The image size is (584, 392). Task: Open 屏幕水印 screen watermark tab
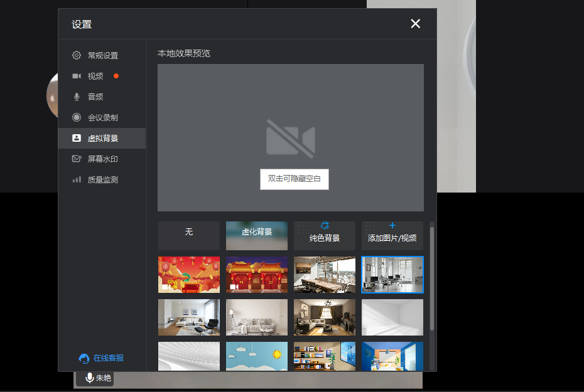(102, 159)
